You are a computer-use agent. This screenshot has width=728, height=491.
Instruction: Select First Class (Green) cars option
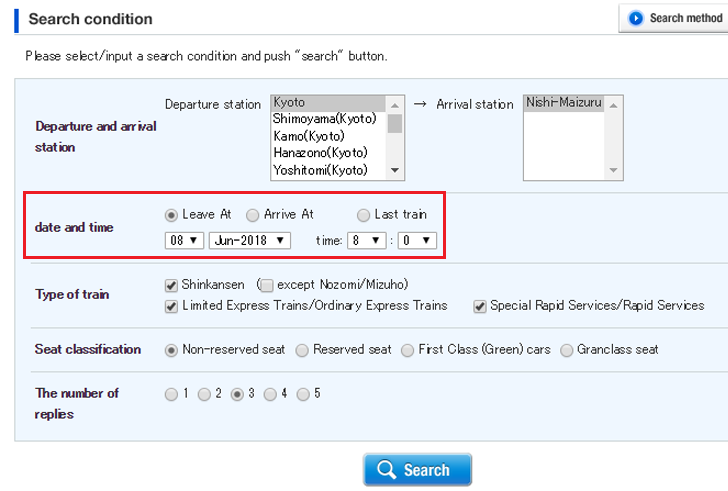pyautogui.click(x=408, y=350)
